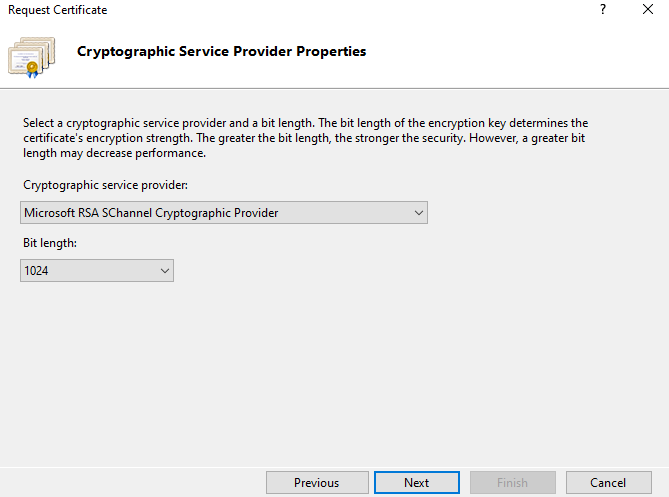Image resolution: width=669 pixels, height=497 pixels.
Task: Go back with the Previous button
Action: 316,482
